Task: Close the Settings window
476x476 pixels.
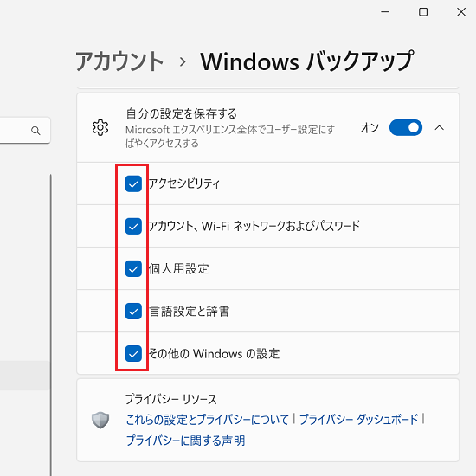Action: pyautogui.click(x=461, y=12)
